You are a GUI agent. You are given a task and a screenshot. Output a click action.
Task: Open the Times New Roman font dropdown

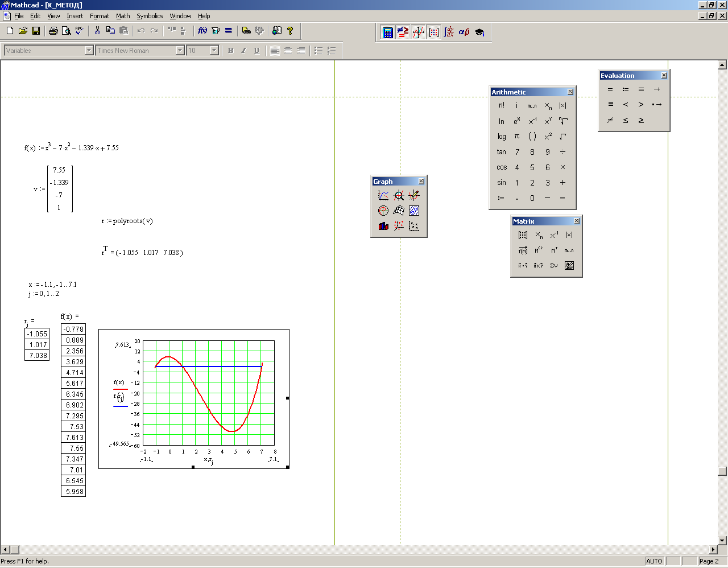[180, 51]
